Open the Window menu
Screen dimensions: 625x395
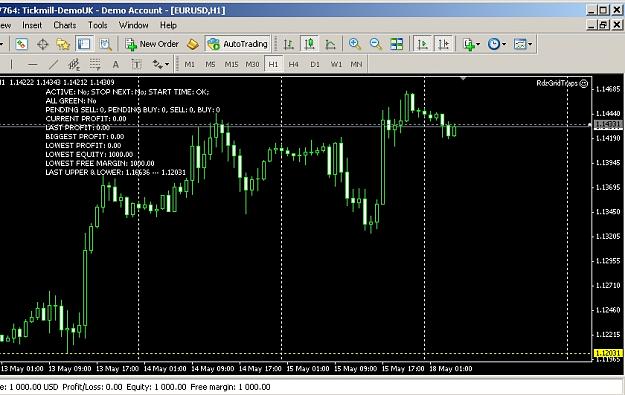[134, 25]
